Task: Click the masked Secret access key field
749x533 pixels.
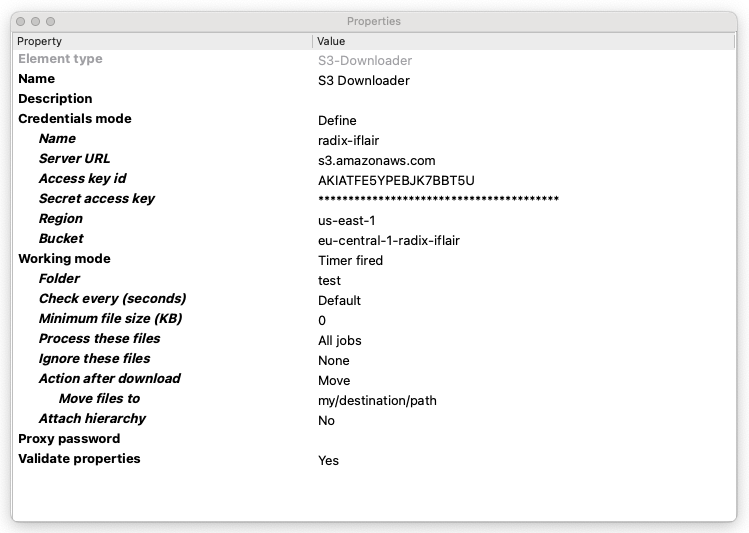Action: pos(438,200)
